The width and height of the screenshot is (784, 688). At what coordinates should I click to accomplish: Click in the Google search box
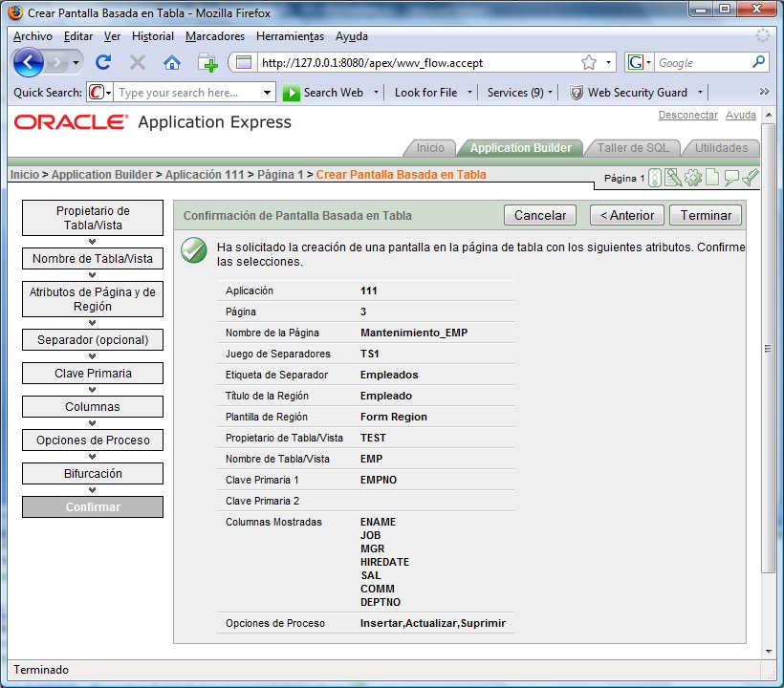point(701,62)
